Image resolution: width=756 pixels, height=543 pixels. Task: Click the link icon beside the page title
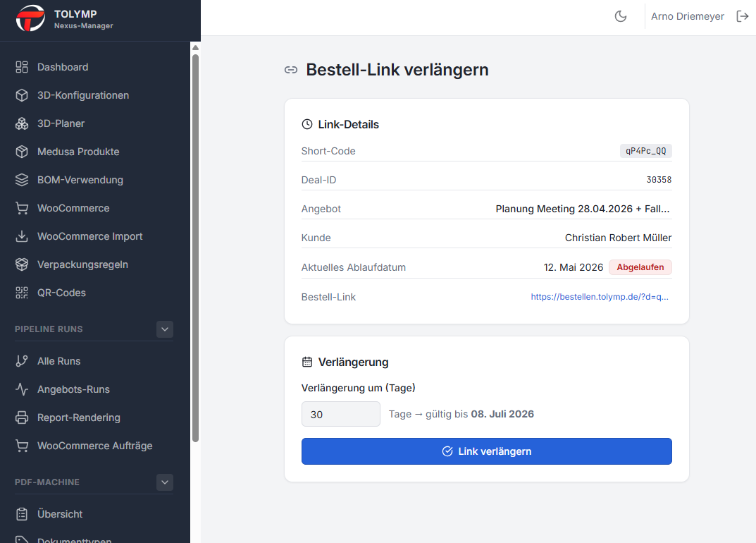click(x=291, y=70)
